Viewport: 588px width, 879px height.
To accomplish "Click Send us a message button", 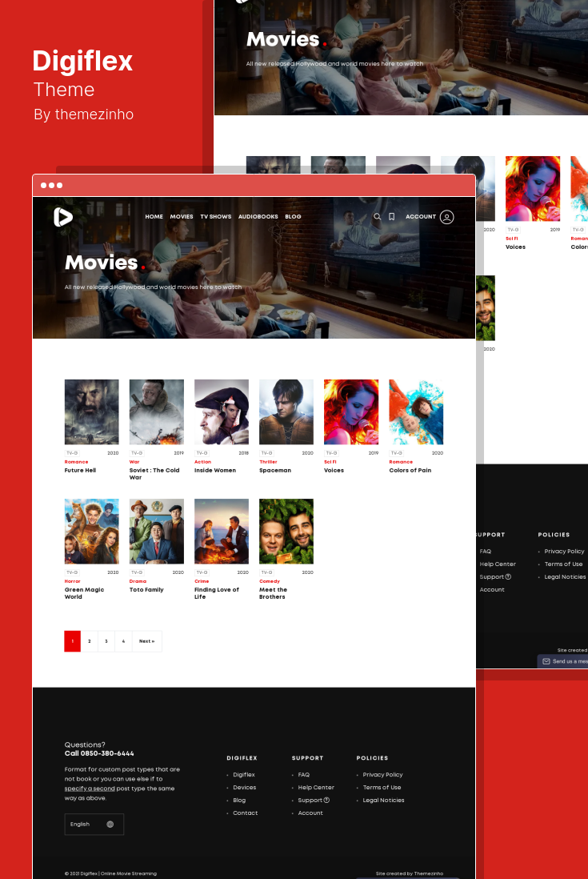I will tap(563, 661).
